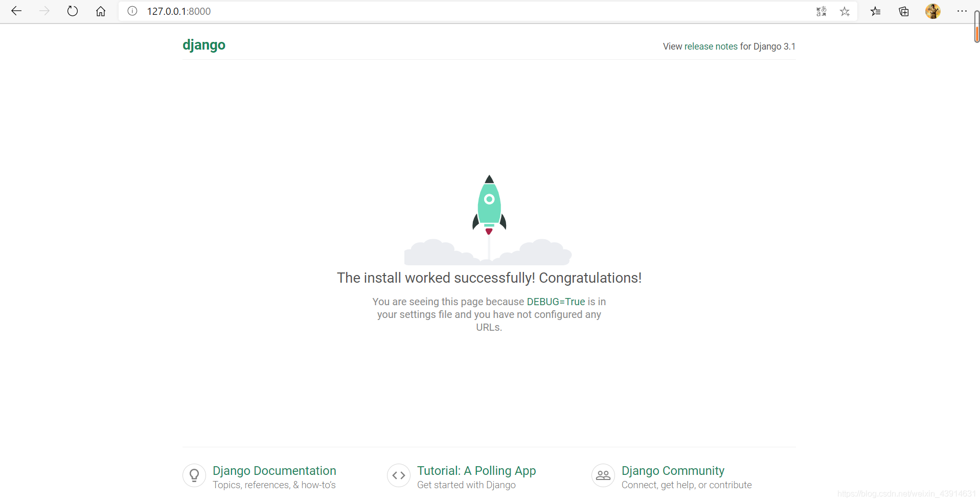The height and width of the screenshot is (503, 980).
Task: Click the code brackets icon for Tutorial
Action: click(x=399, y=475)
